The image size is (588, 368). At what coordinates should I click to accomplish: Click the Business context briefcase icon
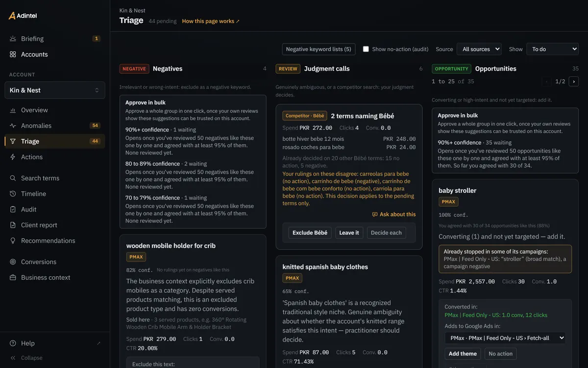[x=13, y=278]
